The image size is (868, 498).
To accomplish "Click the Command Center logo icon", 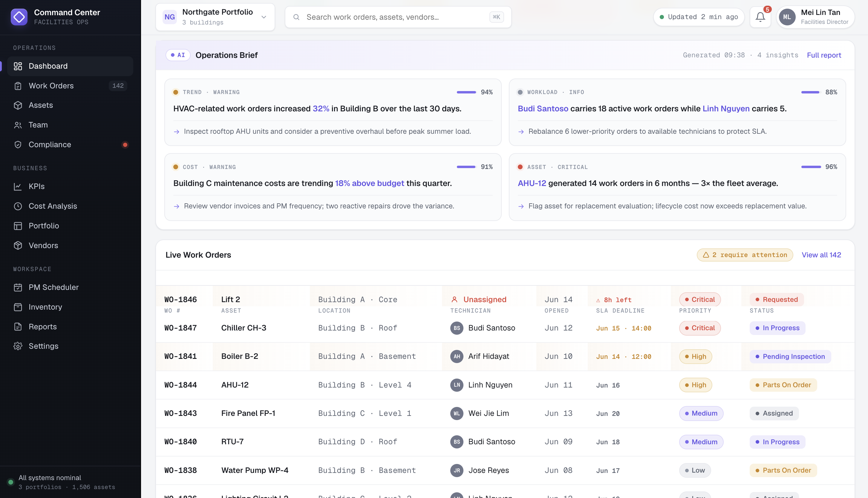I will (19, 17).
